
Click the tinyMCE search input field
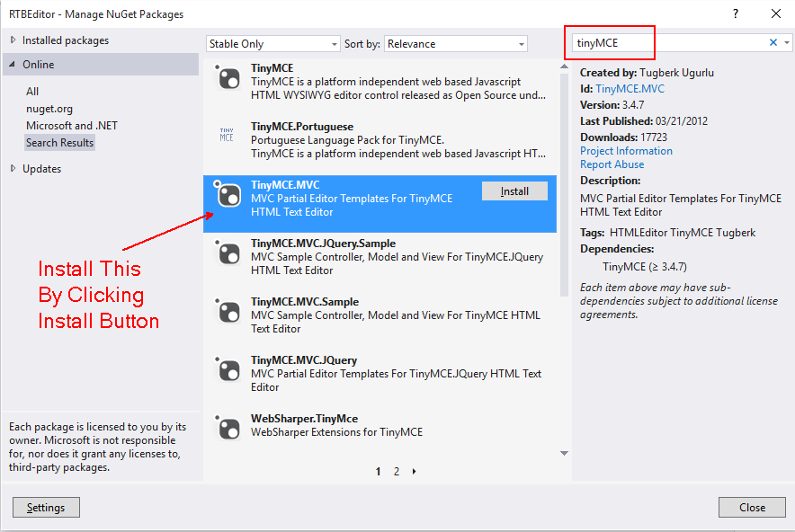coord(668,43)
